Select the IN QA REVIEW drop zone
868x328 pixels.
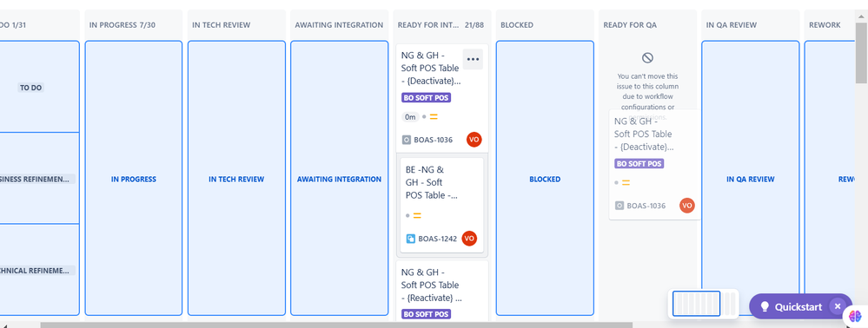(x=750, y=178)
